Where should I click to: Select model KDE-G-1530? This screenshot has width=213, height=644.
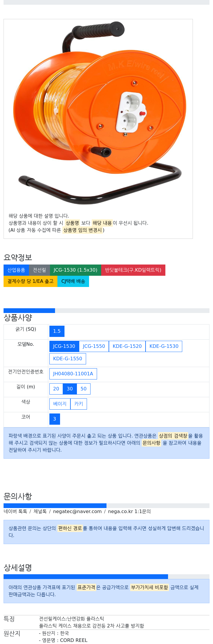tap(164, 346)
